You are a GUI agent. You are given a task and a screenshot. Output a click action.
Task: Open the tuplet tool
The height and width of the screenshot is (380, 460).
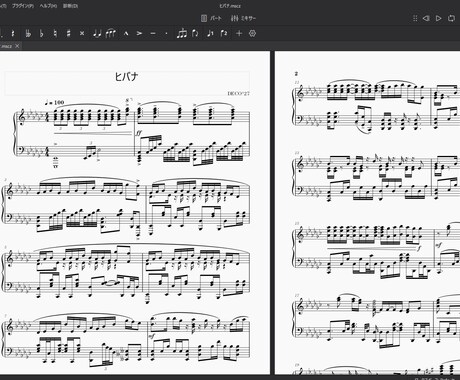point(182,33)
